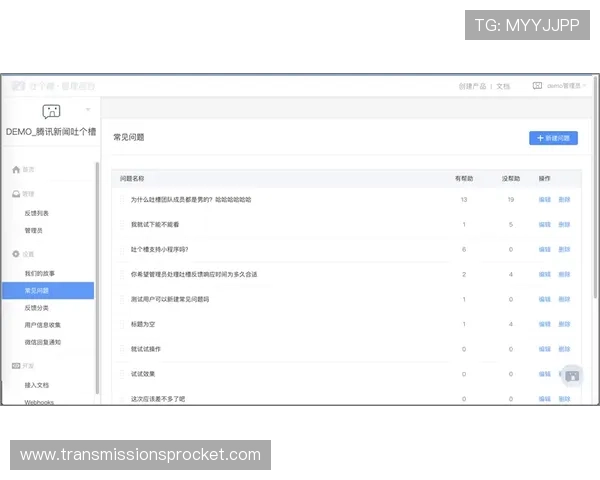Edit the 我就试下能不能看 question
600x480 pixels.
[545, 225]
